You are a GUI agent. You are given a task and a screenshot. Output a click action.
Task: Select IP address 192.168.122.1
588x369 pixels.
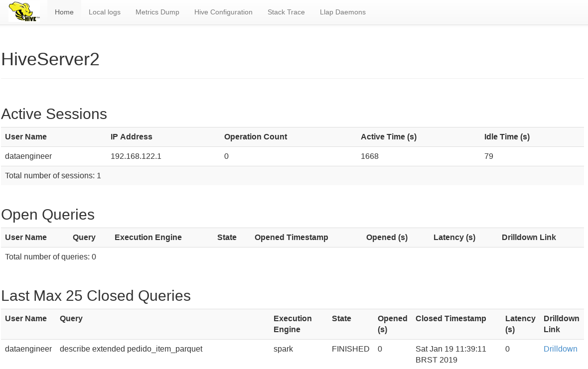136,156
